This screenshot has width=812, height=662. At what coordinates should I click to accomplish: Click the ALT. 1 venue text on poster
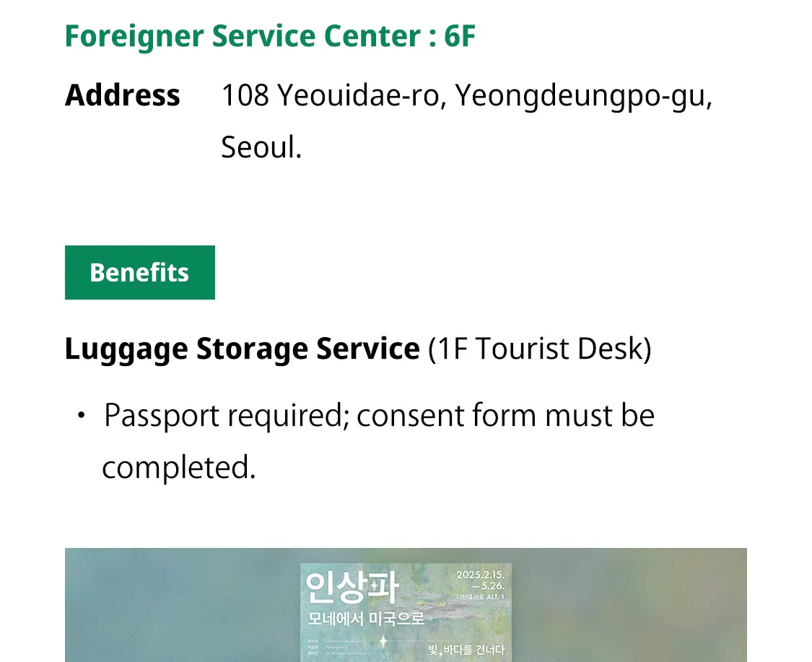(x=495, y=597)
